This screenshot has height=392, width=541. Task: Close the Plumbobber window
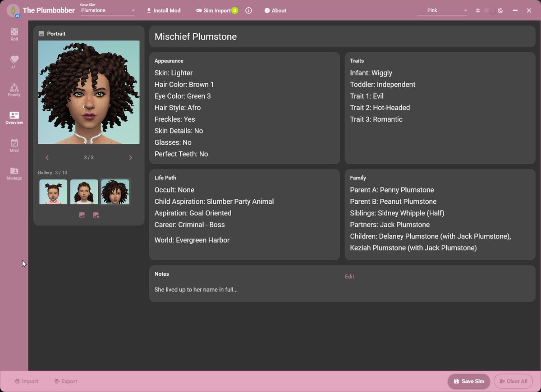pos(529,10)
